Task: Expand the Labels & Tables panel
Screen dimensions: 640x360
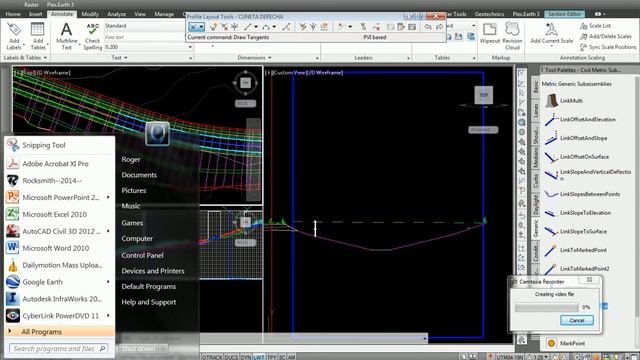Action: coord(25,58)
